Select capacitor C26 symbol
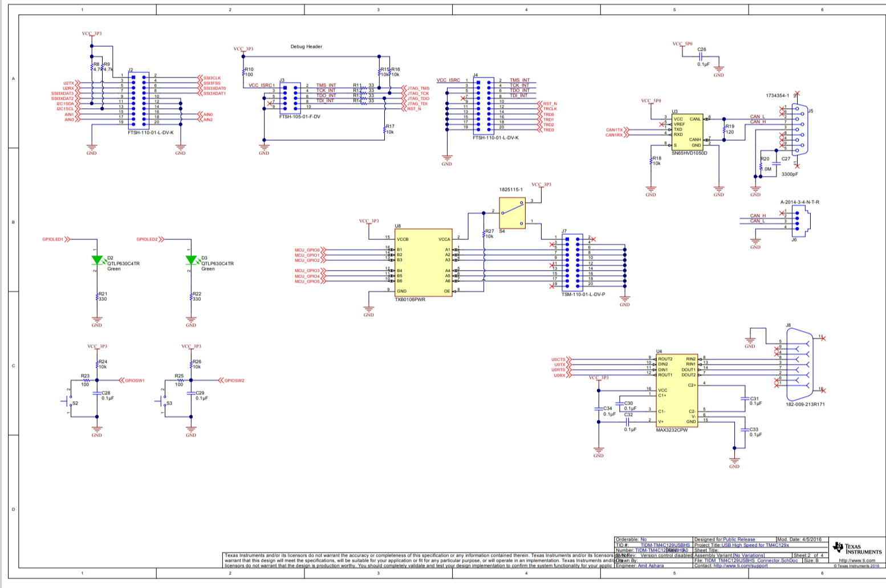The width and height of the screenshot is (886, 588). click(x=701, y=57)
